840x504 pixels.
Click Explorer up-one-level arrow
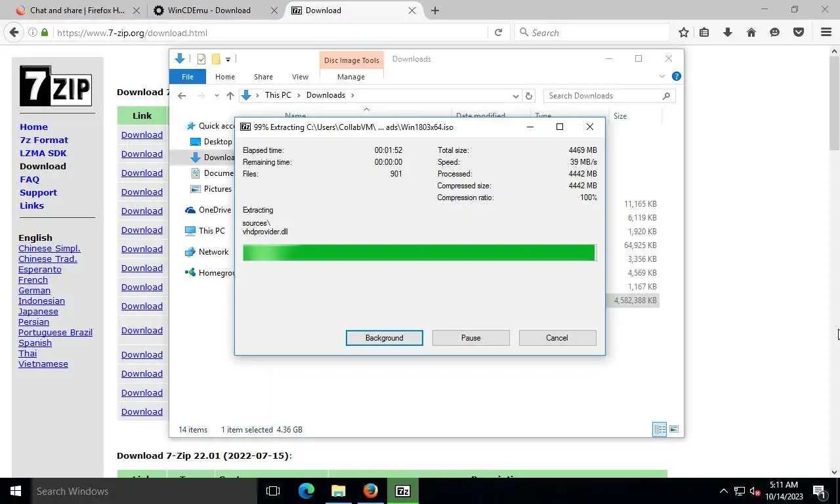click(x=230, y=96)
